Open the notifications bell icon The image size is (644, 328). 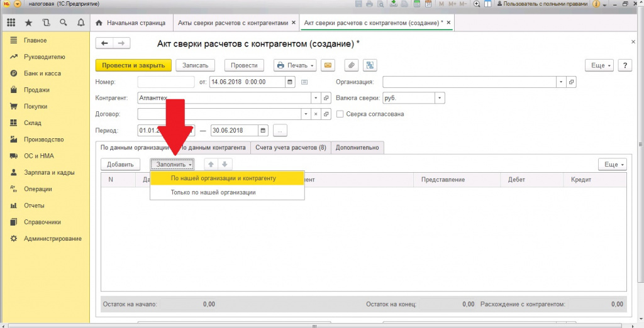(x=81, y=23)
